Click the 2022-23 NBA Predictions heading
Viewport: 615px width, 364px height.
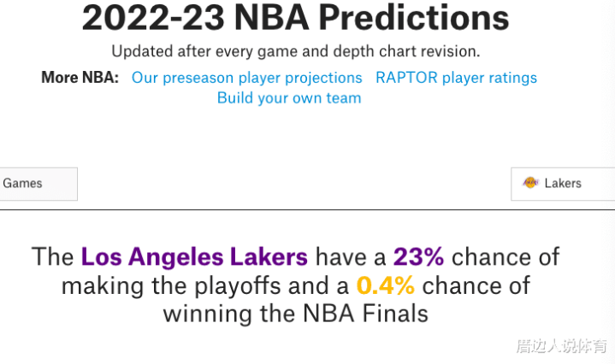pos(295,18)
